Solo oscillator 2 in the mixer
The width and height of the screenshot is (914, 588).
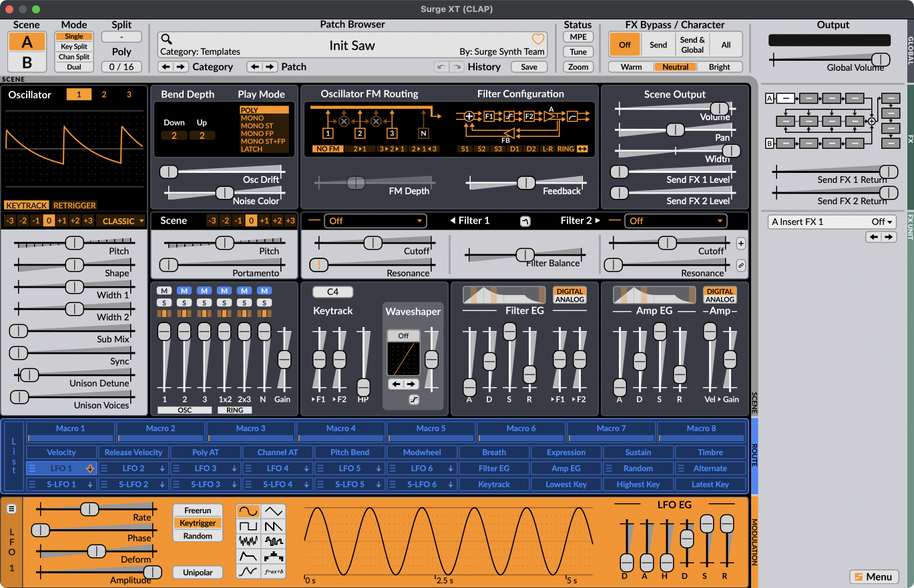184,302
